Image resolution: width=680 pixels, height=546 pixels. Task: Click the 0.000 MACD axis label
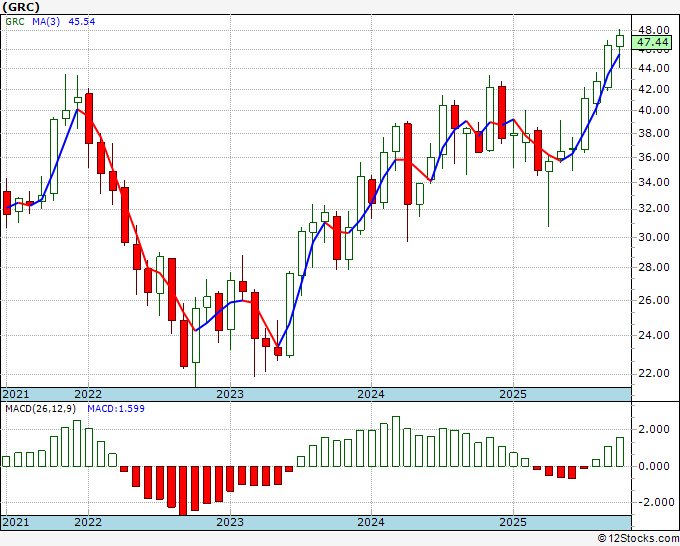pos(655,466)
